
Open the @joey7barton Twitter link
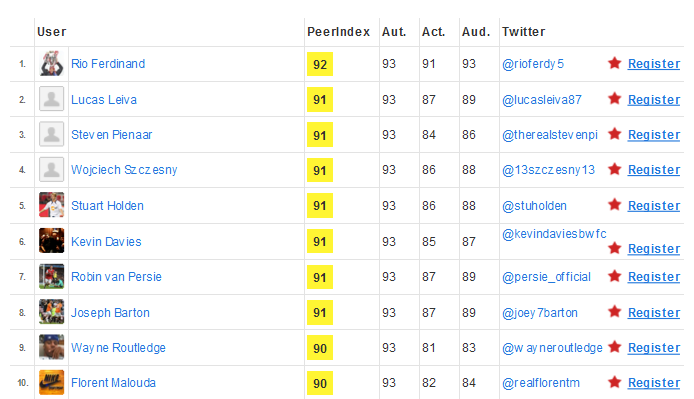point(540,313)
